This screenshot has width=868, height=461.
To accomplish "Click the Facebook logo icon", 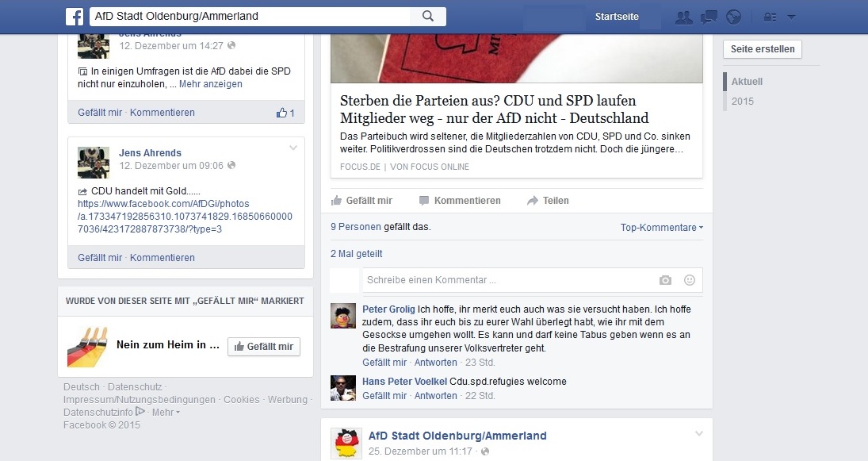I will coord(75,17).
